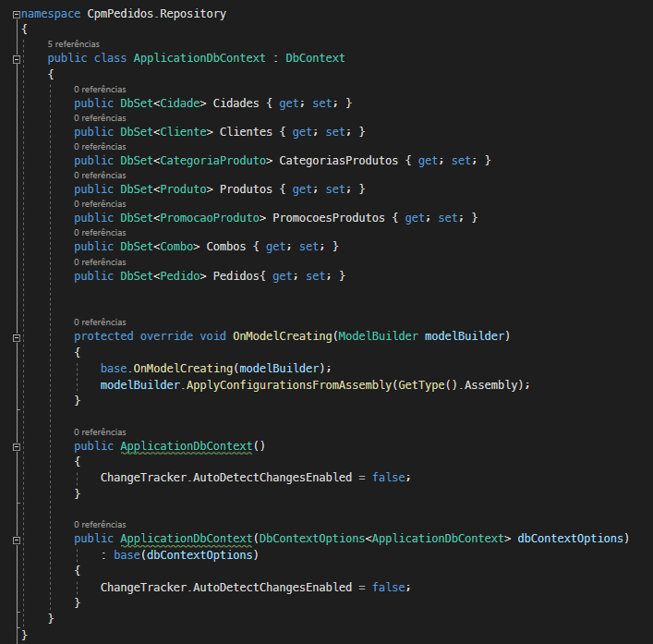This screenshot has width=653, height=644.
Task: Click the GetType() call
Action: [428, 385]
